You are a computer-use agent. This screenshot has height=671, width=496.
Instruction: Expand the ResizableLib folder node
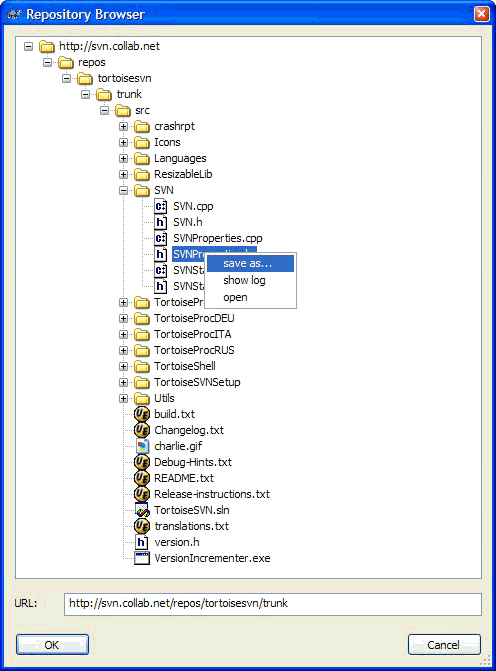point(123,175)
